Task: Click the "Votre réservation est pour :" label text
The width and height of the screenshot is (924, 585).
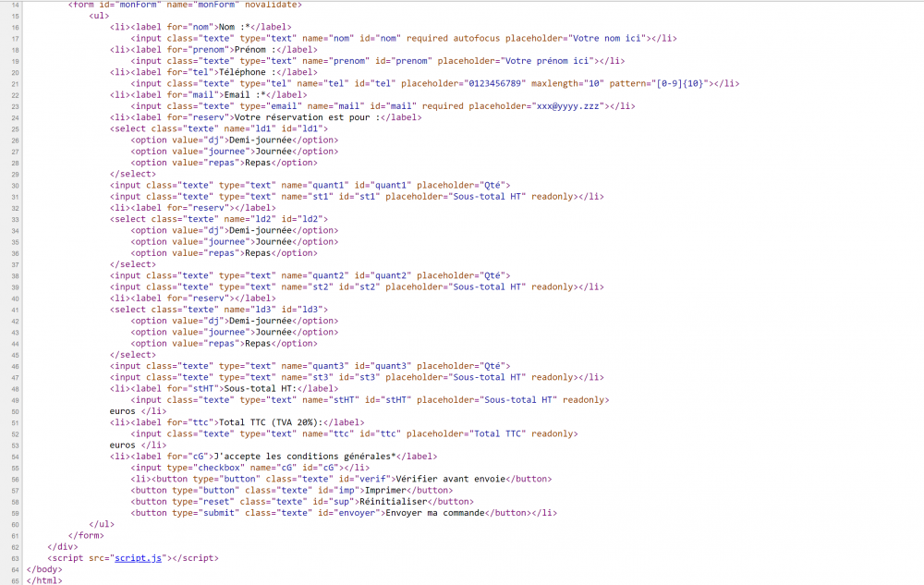Action: (x=295, y=117)
